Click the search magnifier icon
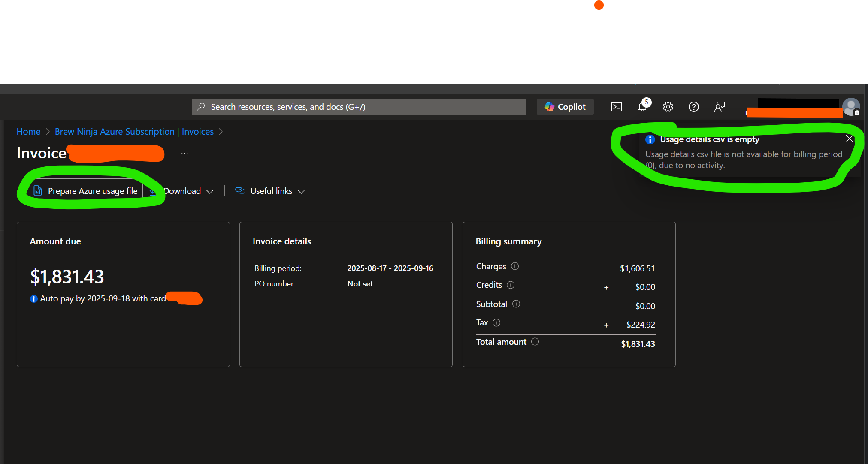The width and height of the screenshot is (868, 464). 201,107
